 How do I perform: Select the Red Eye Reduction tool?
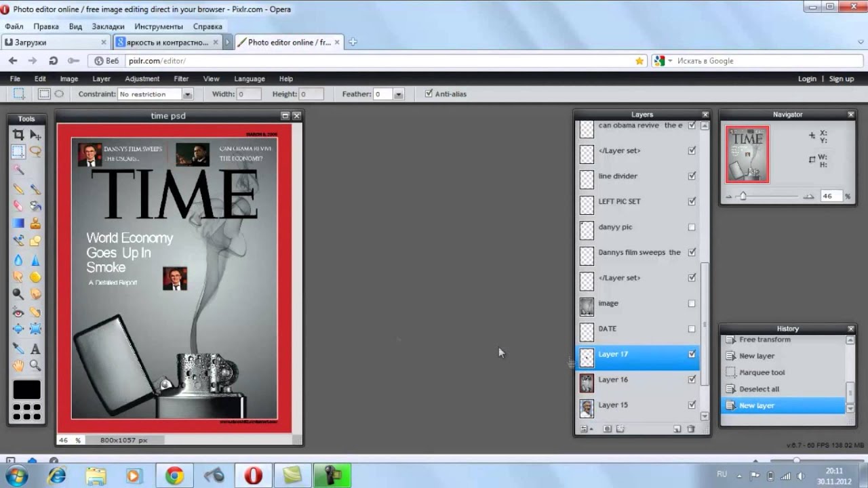point(18,312)
